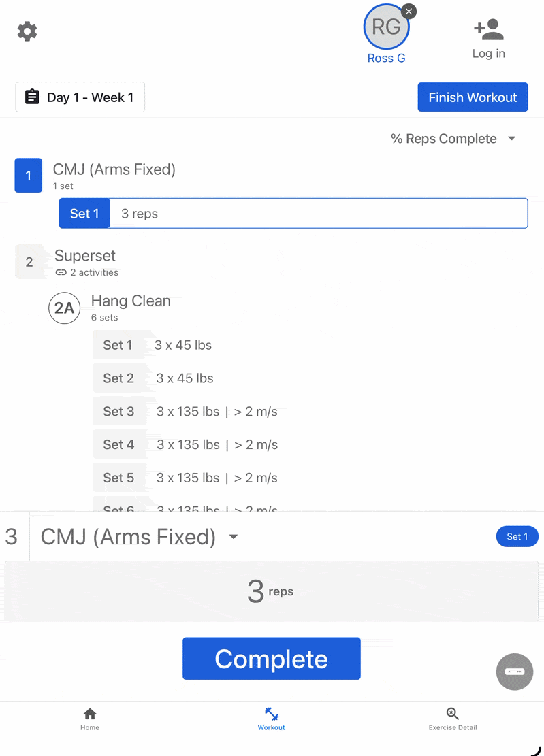Edit the 3 reps entry field
Image resolution: width=544 pixels, height=756 pixels.
(272, 591)
